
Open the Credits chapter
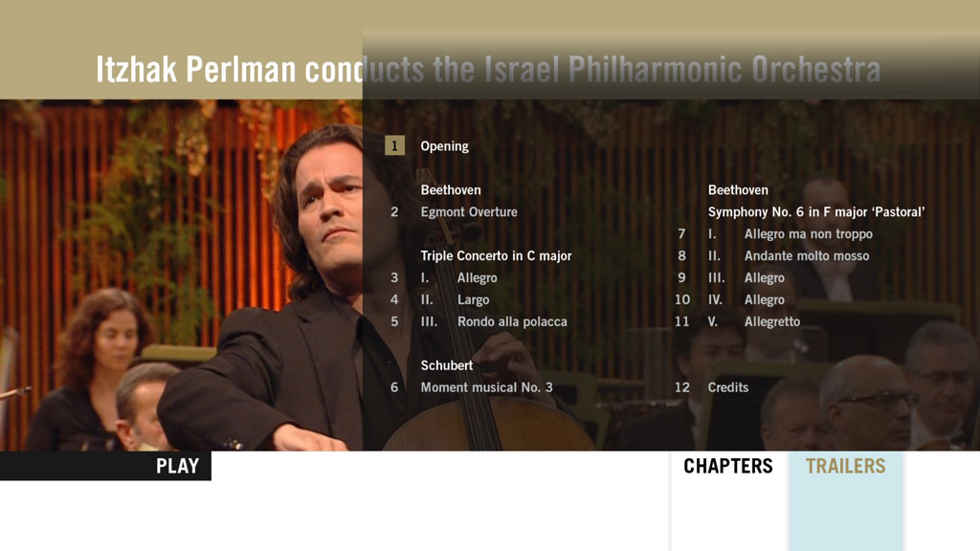[x=728, y=388]
